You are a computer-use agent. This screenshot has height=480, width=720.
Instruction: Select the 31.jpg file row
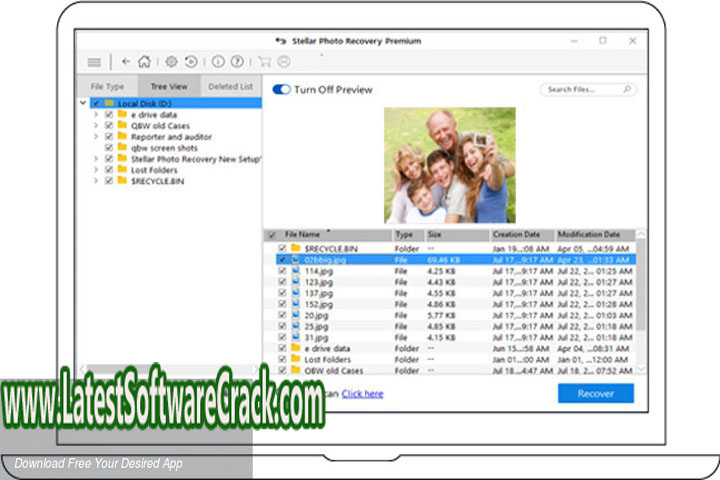pyautogui.click(x=456, y=337)
